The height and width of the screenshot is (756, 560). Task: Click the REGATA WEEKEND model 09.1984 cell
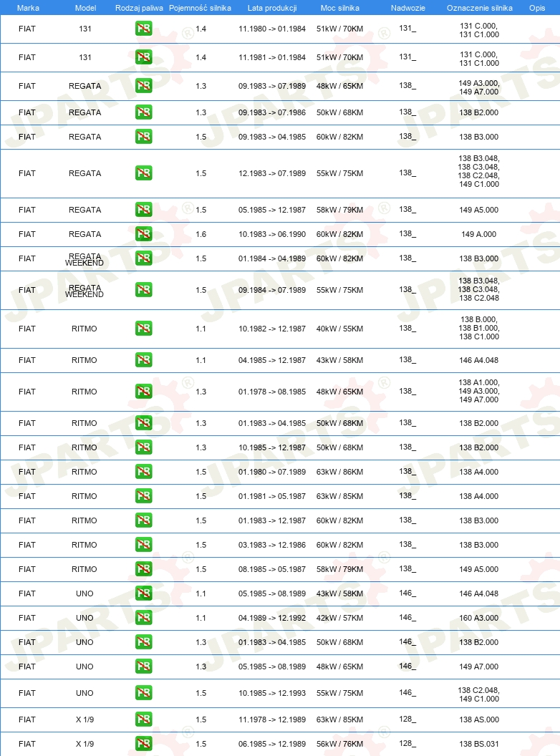tap(85, 291)
